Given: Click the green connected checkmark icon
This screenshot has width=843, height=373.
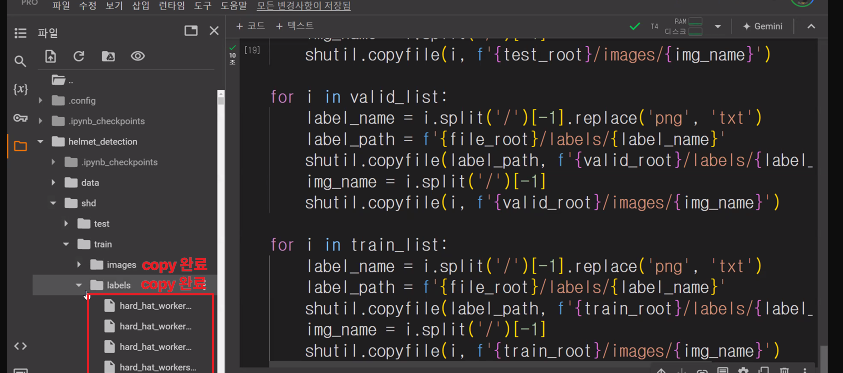Looking at the screenshot, I should [635, 26].
